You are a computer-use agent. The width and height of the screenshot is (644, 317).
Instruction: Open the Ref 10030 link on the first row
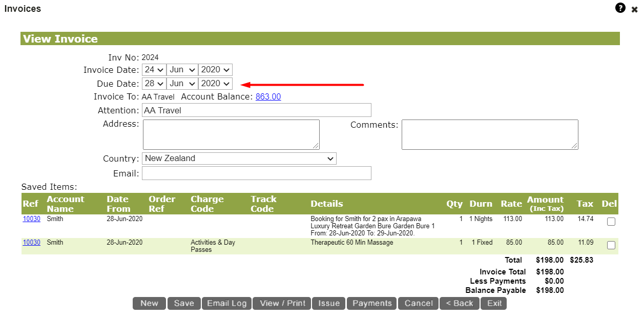pos(31,219)
